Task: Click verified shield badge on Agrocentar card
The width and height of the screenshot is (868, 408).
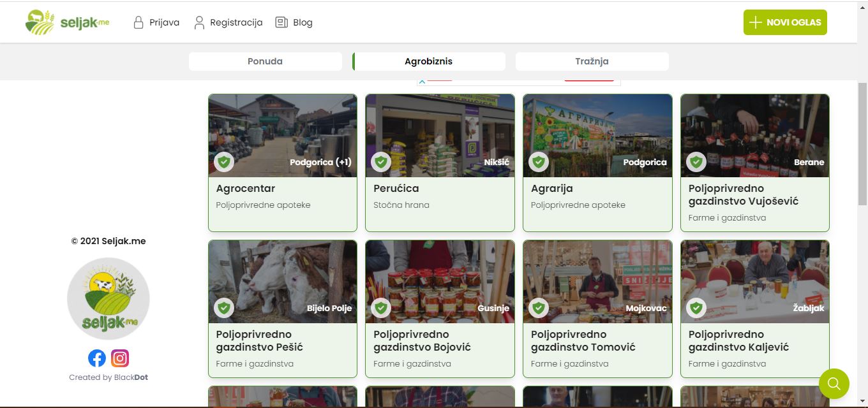Action: 223,162
